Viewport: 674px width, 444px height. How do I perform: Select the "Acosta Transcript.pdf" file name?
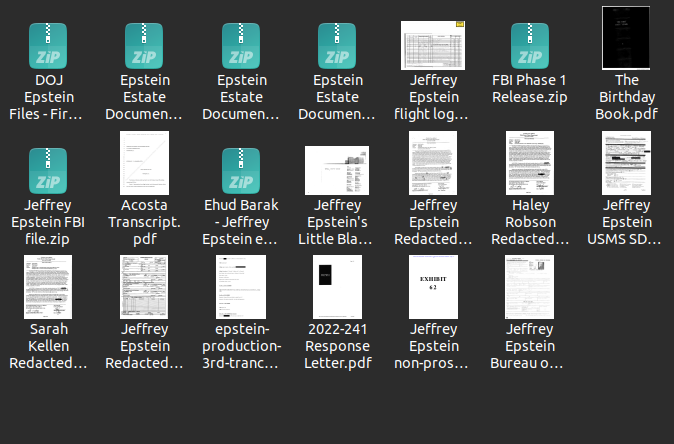[x=144, y=222]
